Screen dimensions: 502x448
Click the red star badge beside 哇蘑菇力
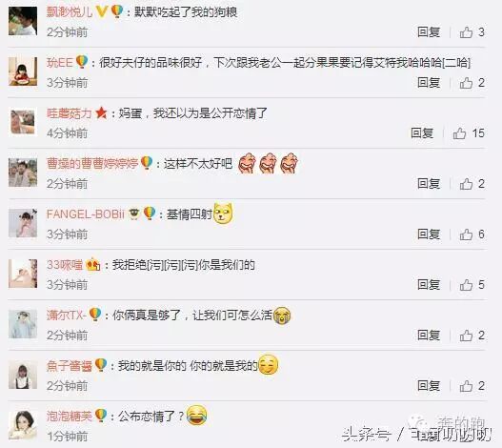click(x=102, y=113)
